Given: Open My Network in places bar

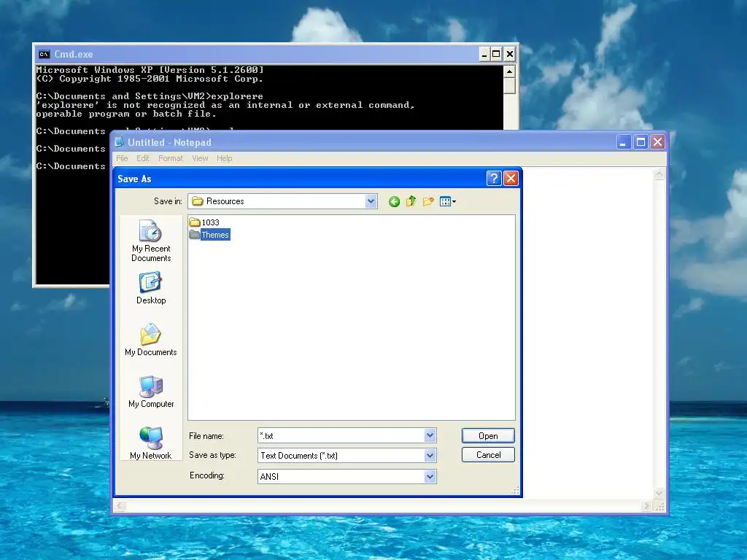Looking at the screenshot, I should tap(151, 443).
